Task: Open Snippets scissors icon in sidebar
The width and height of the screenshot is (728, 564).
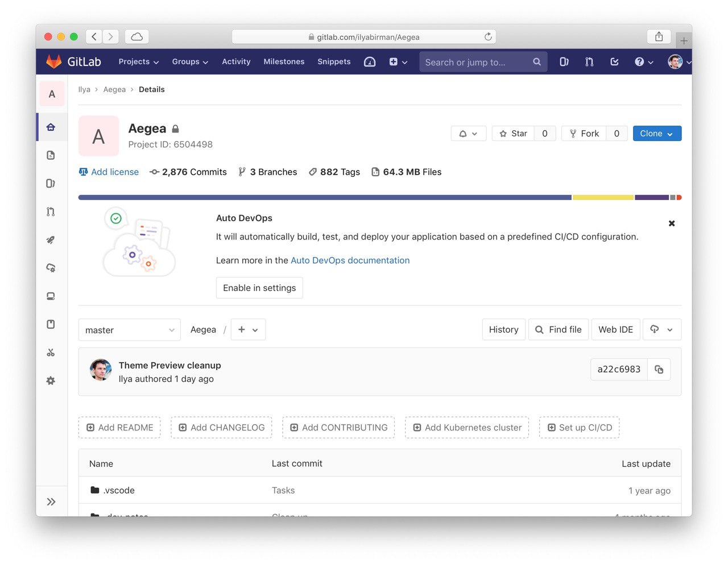Action: pos(51,353)
